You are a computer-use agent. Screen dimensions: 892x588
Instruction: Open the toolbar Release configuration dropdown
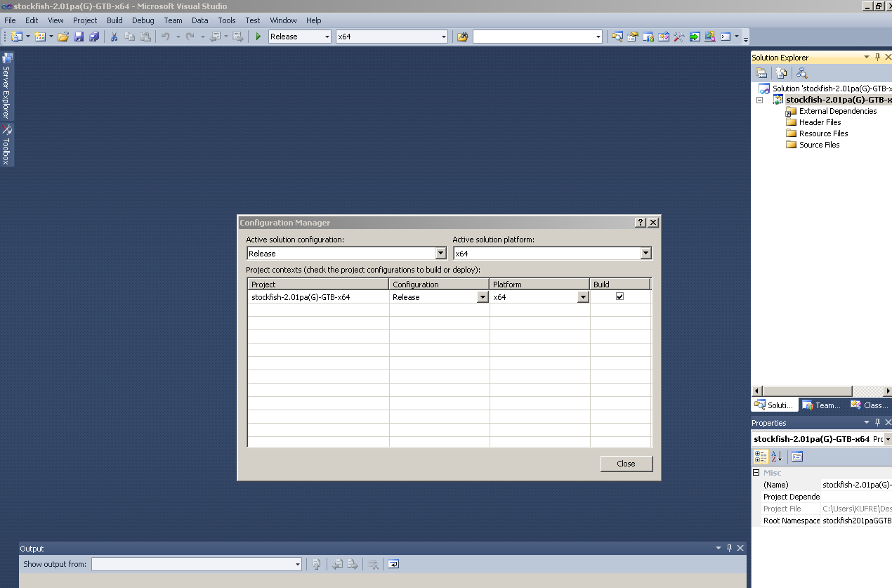point(327,37)
